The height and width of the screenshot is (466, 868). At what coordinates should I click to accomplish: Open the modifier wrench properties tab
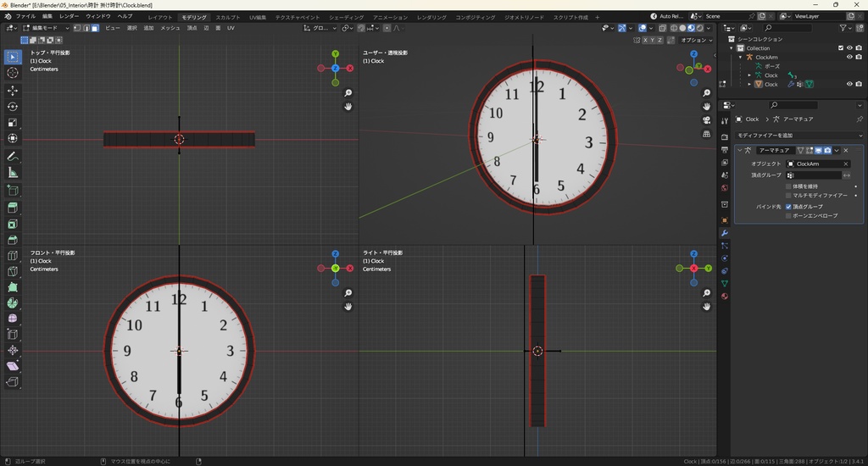pyautogui.click(x=725, y=233)
